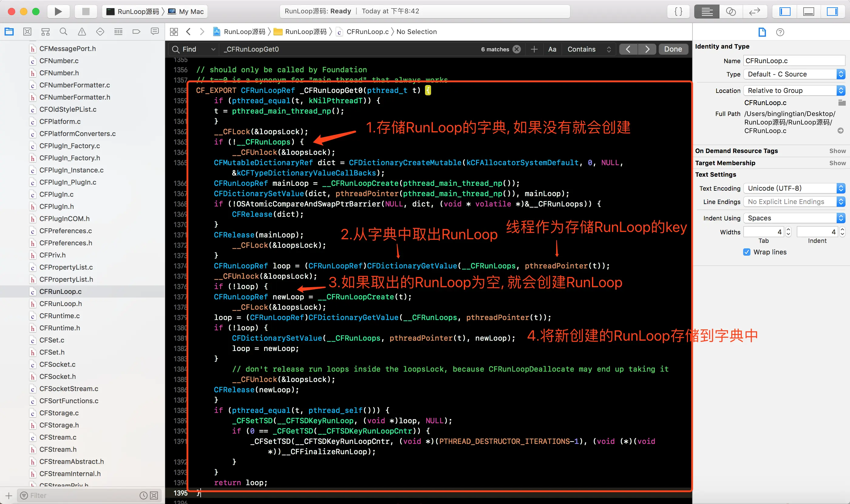
Task: Click the Stop button in toolbar
Action: click(86, 12)
